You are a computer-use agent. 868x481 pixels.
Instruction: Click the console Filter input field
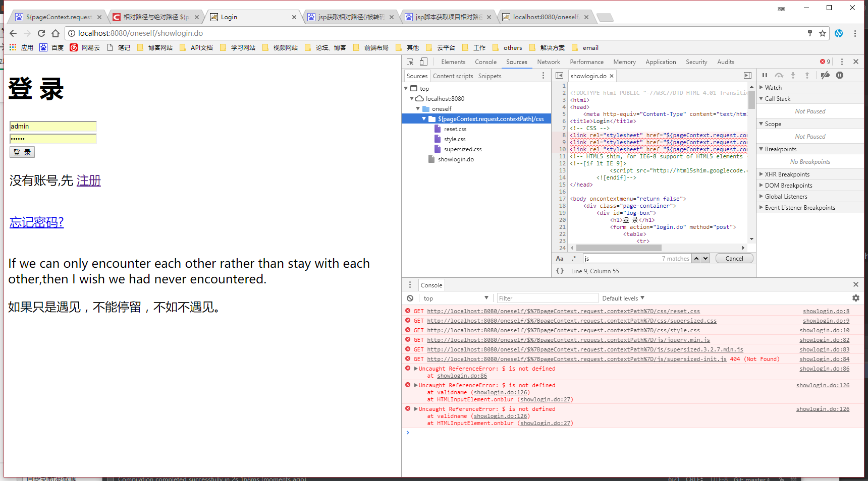click(547, 298)
